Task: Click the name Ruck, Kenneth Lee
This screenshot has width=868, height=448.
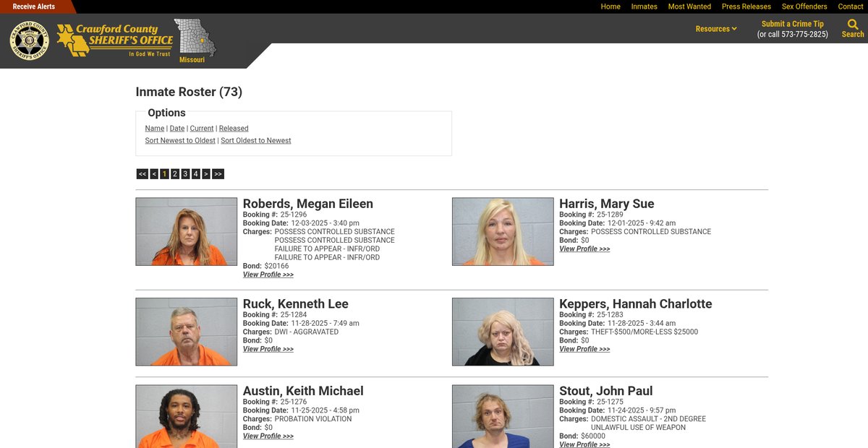Action: point(296,303)
